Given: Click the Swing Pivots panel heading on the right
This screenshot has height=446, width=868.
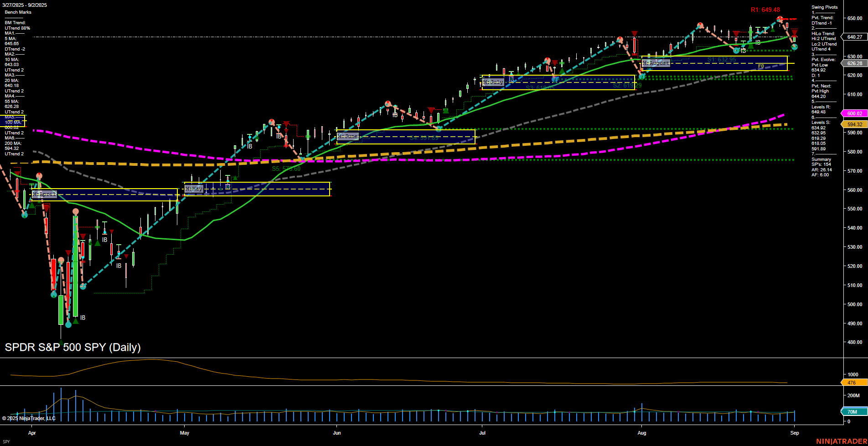Looking at the screenshot, I should 824,7.
